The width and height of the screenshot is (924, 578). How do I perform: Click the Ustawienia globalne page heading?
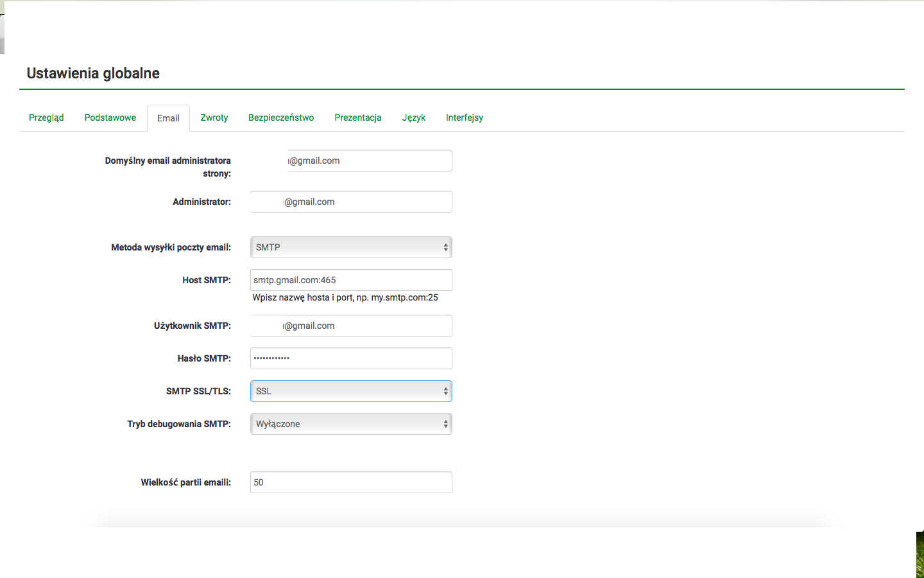point(93,73)
